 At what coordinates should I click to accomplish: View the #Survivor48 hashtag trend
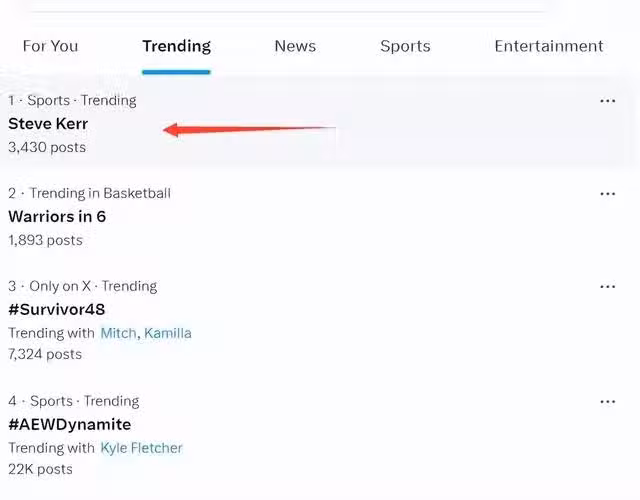coord(56,309)
